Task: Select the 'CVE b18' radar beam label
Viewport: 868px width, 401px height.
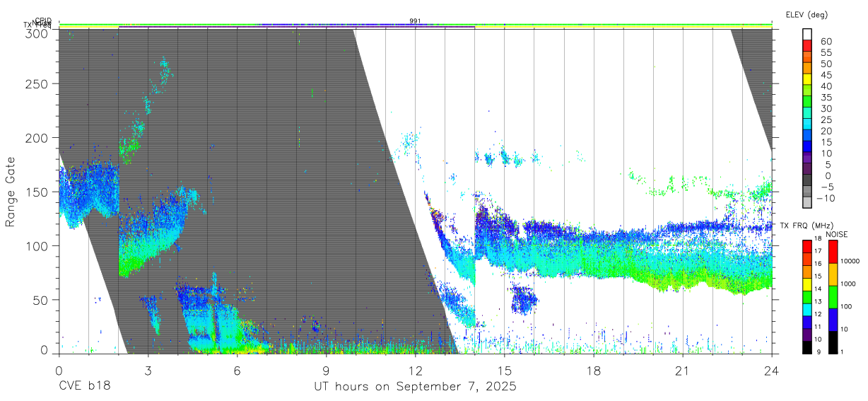Action: coord(85,387)
